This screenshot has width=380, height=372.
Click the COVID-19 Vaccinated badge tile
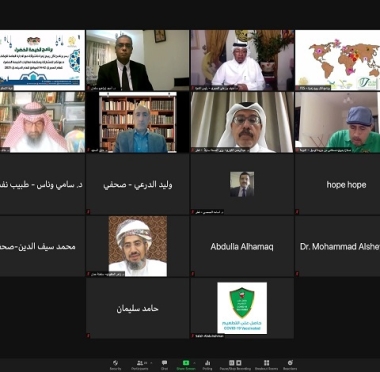242,308
